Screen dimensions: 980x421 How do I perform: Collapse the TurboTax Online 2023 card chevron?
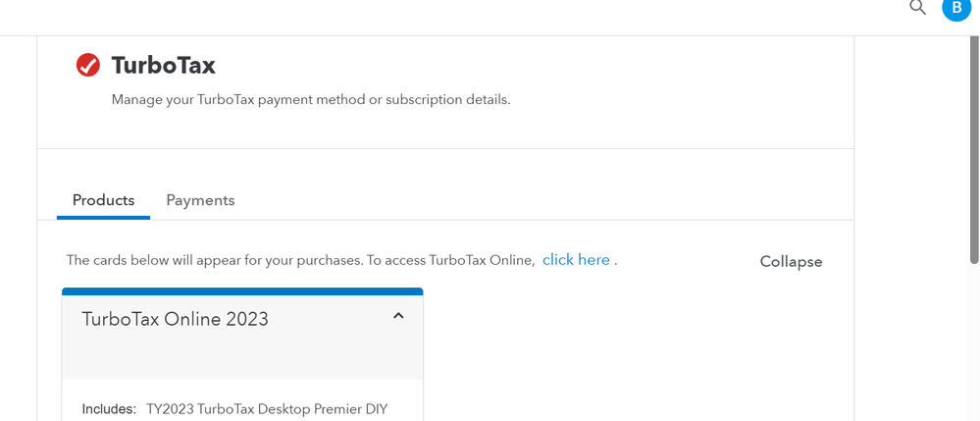point(398,316)
